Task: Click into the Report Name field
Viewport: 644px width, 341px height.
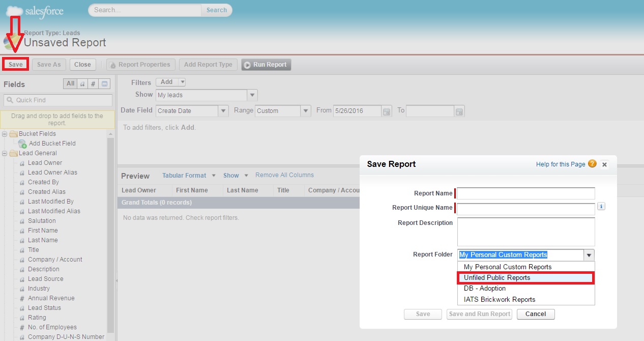Action: click(525, 193)
